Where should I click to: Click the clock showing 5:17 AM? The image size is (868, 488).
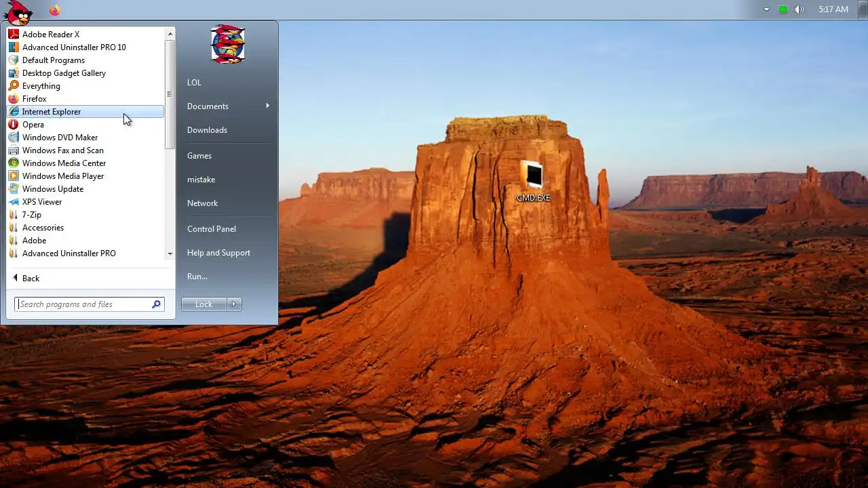(x=833, y=9)
